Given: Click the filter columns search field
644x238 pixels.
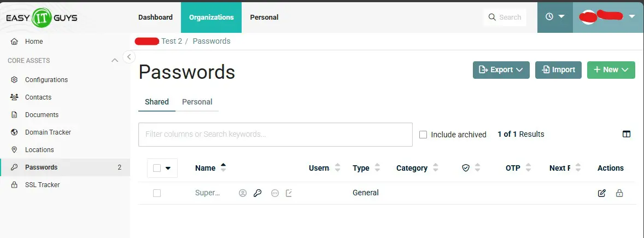Looking at the screenshot, I should coord(275,135).
